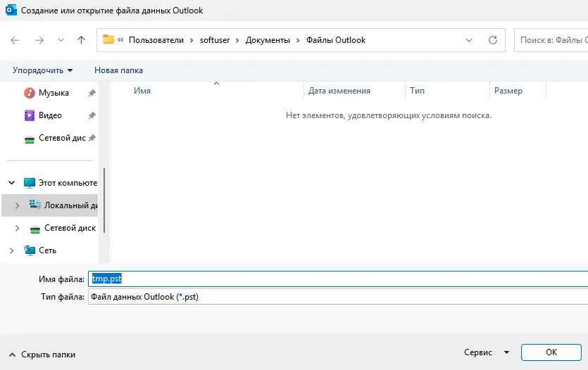
Task: Collapse folders with Скрыть папки
Action: [x=42, y=355]
